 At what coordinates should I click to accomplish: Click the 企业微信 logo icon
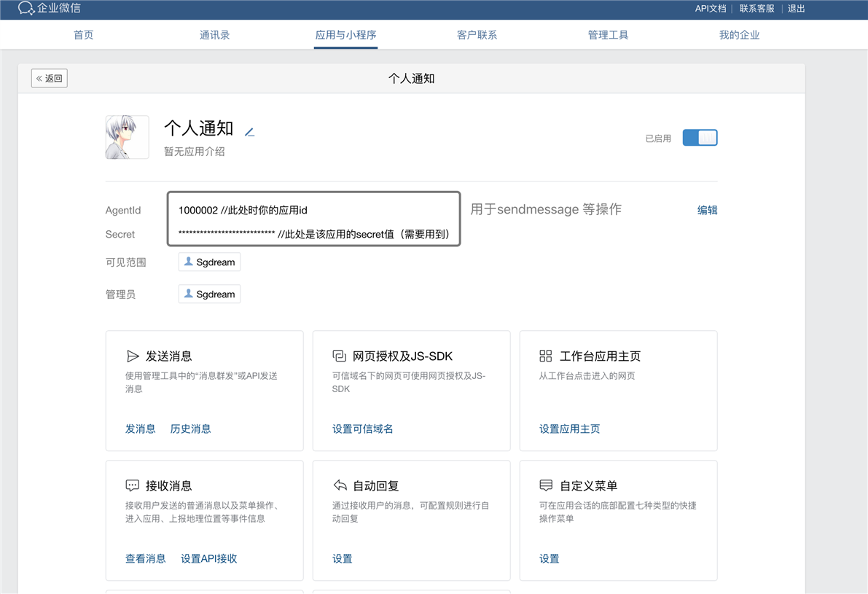click(x=26, y=8)
